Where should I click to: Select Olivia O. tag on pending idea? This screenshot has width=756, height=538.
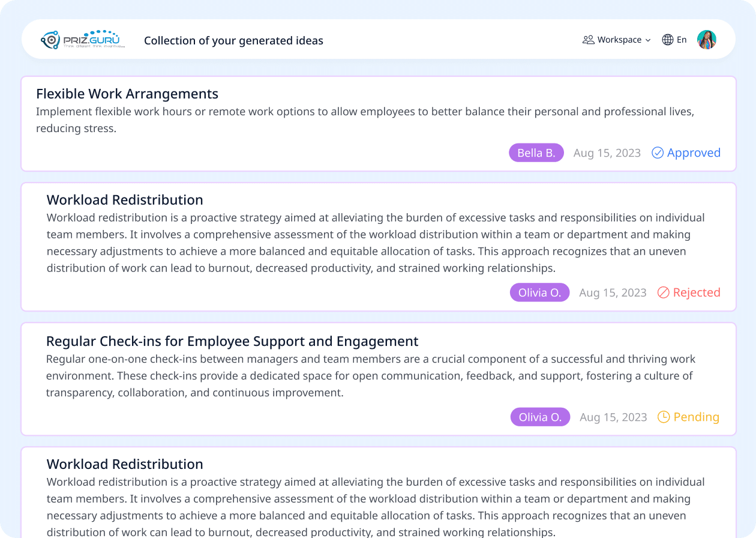pyautogui.click(x=541, y=417)
